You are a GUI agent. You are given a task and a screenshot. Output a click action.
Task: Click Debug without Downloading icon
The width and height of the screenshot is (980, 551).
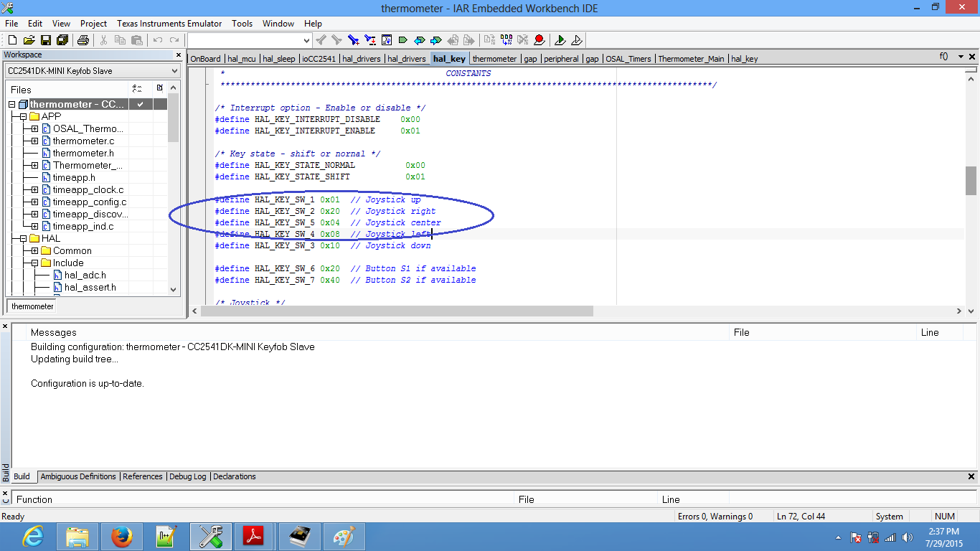(576, 40)
